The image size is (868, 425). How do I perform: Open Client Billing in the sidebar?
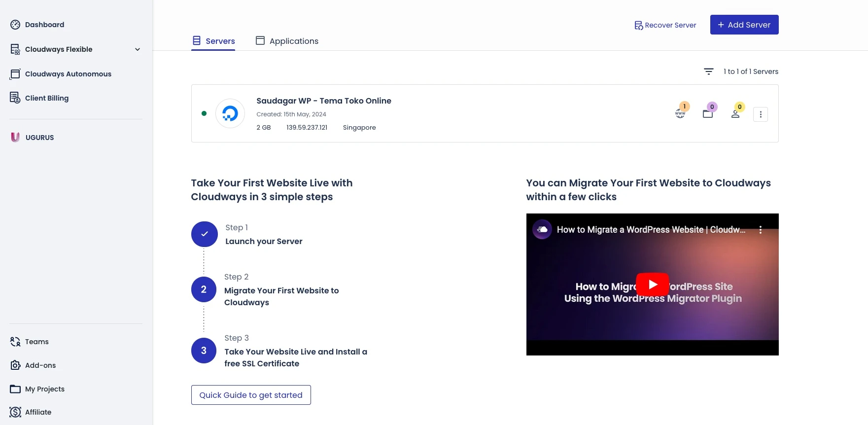pyautogui.click(x=39, y=98)
